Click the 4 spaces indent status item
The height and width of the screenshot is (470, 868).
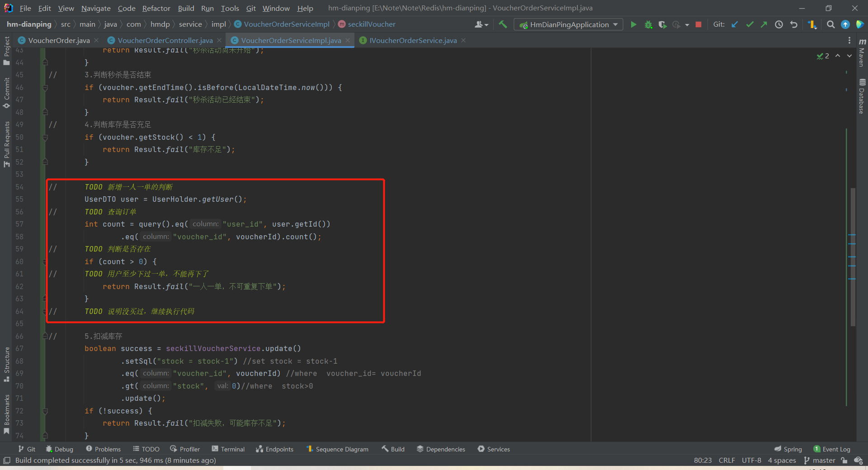coord(782,460)
